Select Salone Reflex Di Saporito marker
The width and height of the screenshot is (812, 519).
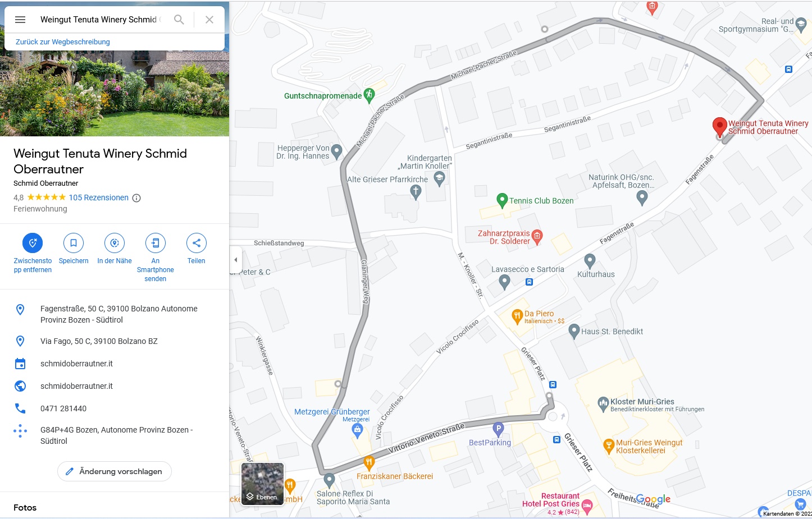click(x=330, y=481)
